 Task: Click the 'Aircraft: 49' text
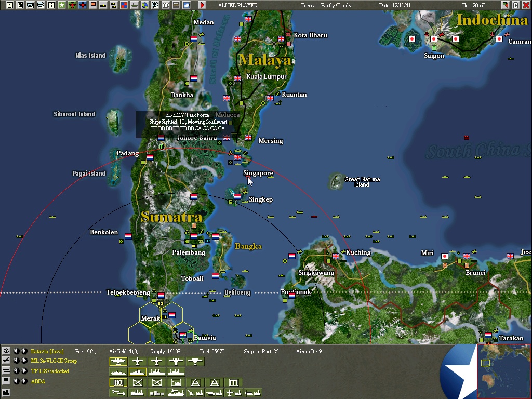[309, 351]
